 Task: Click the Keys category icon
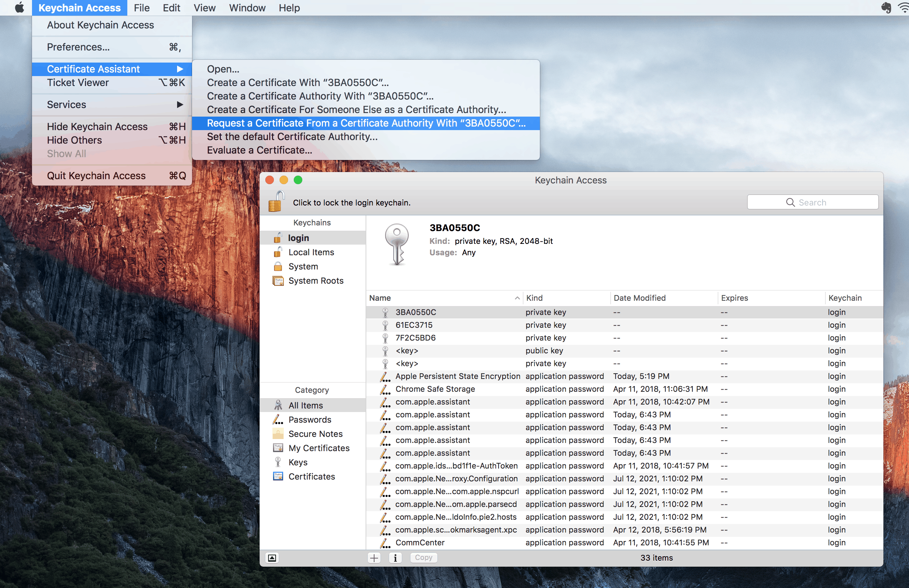tap(278, 462)
